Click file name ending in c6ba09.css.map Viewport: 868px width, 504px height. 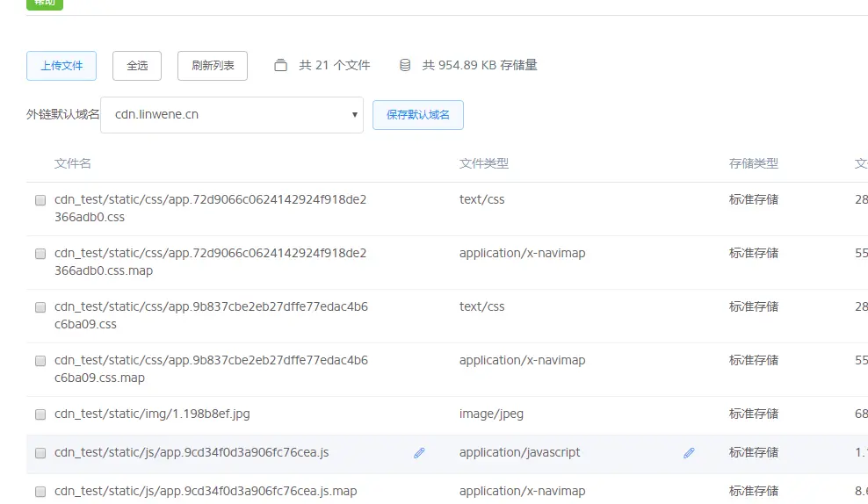[x=211, y=369]
